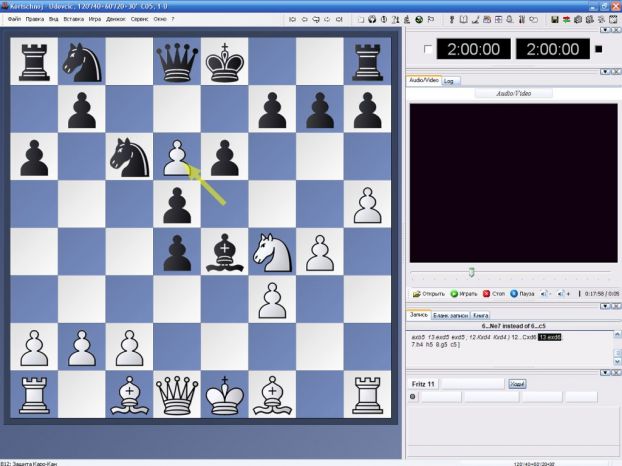Switch to the Log tab
The width and height of the screenshot is (622, 466).
[449, 81]
